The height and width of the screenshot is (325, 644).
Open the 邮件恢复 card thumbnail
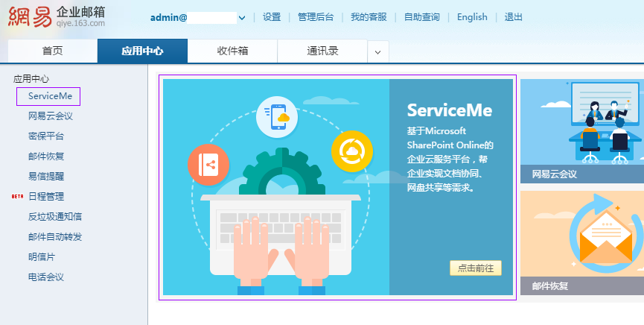pyautogui.click(x=582, y=233)
